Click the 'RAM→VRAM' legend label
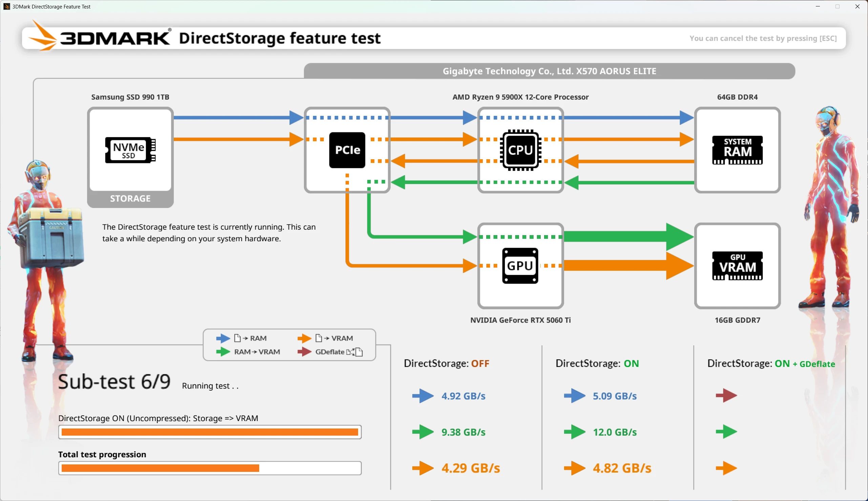Viewport: 868px width, 501px height. pos(257,352)
